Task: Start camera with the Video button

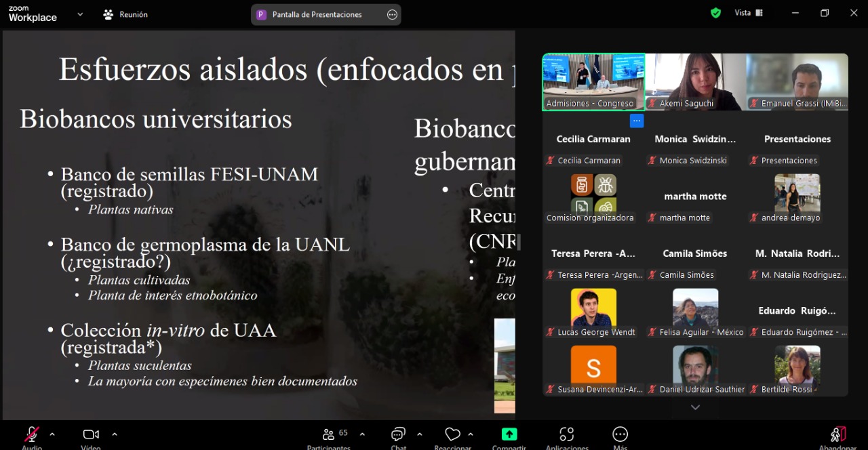Action: (x=91, y=434)
